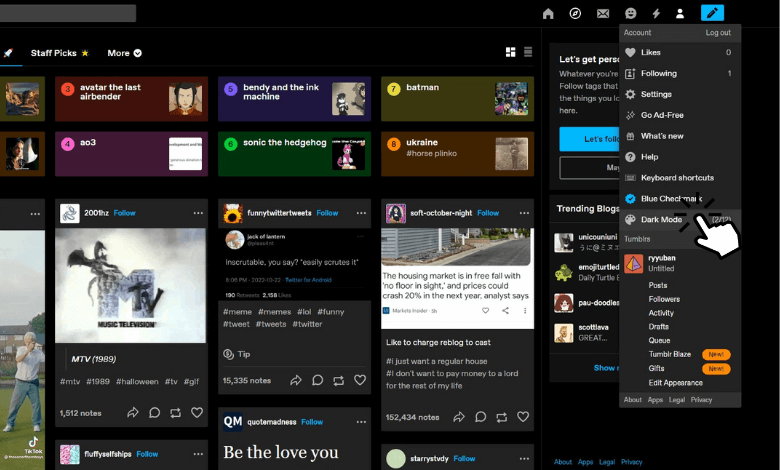Open Activity under ryyuban blog

coord(661,313)
